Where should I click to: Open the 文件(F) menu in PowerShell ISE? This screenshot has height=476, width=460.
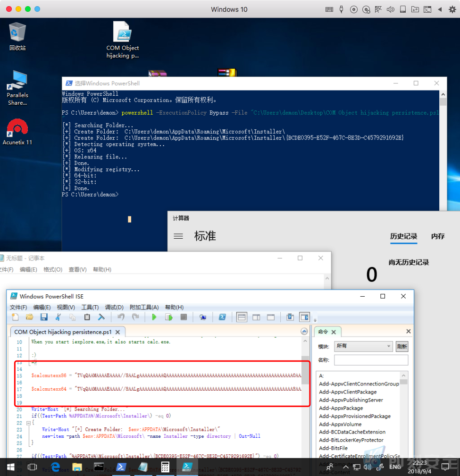point(18,307)
